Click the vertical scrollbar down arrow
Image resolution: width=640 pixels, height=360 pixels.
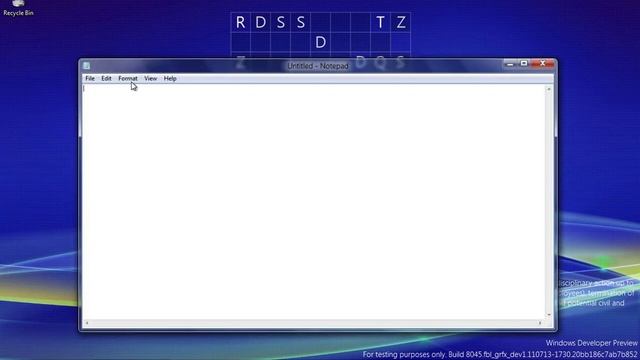pyautogui.click(x=549, y=315)
